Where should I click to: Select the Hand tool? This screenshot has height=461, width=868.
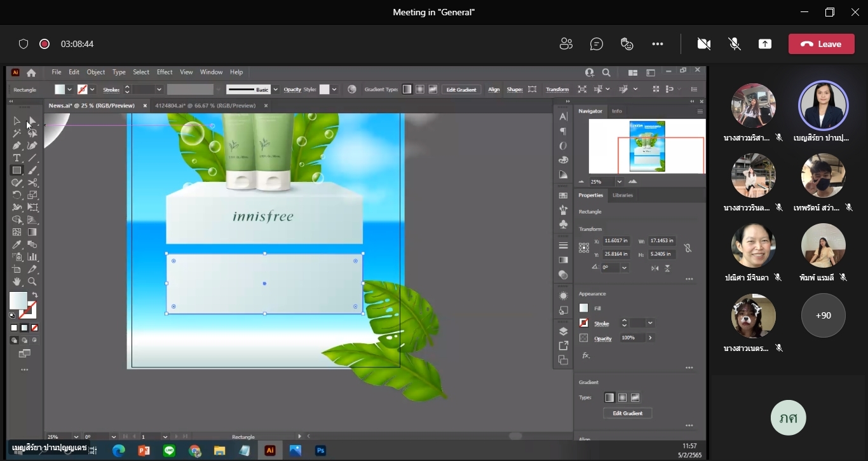click(x=17, y=282)
